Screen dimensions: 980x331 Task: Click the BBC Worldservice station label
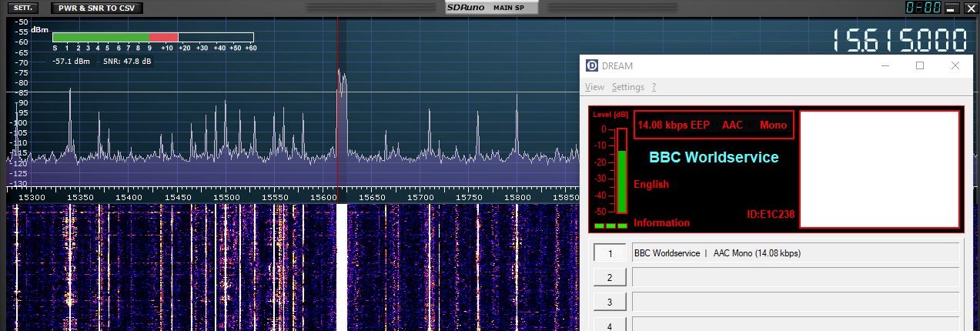(x=714, y=157)
